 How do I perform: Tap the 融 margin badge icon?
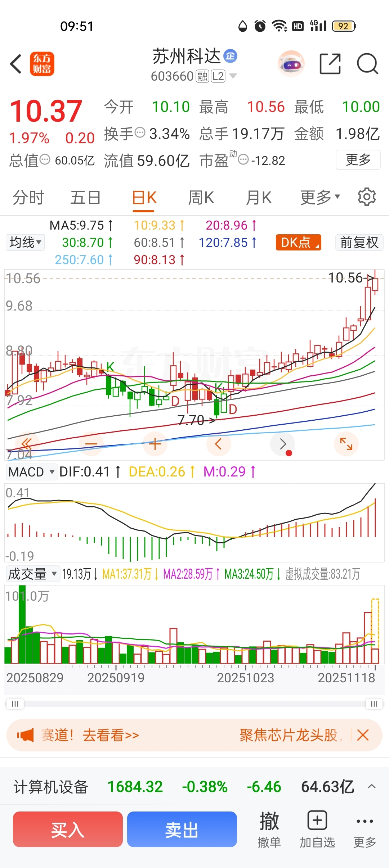202,76
